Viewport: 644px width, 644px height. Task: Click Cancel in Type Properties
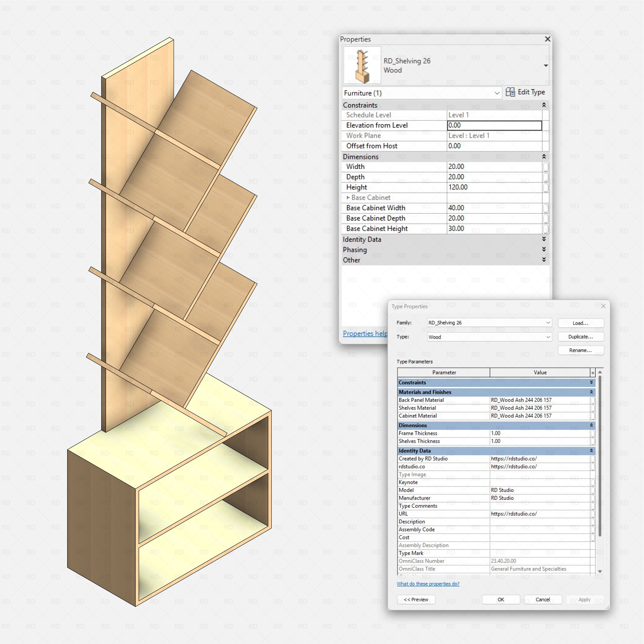(x=543, y=600)
